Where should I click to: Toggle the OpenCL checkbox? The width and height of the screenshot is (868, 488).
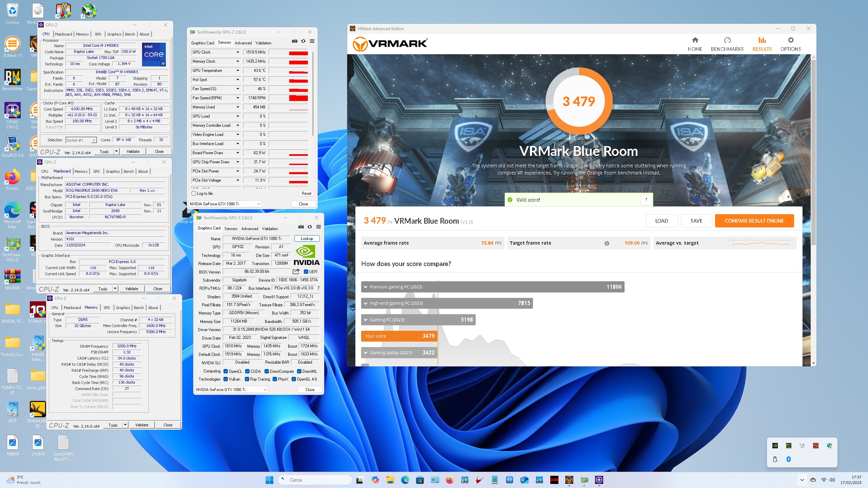coord(225,371)
